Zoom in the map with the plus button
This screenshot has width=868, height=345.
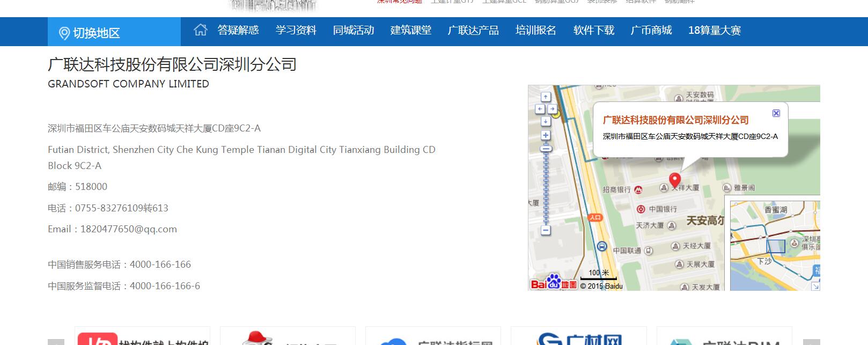point(546,135)
